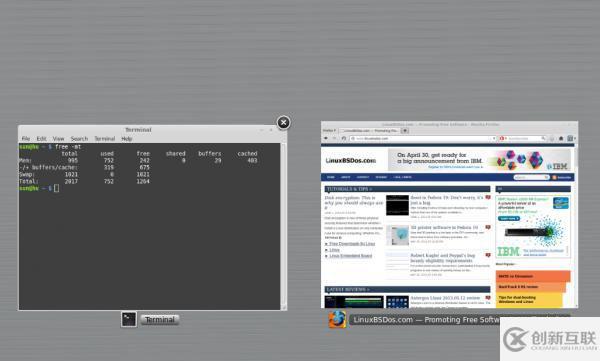The height and width of the screenshot is (361, 600).
Task: Open the IBM April 30 announcement banner
Action: click(x=479, y=160)
